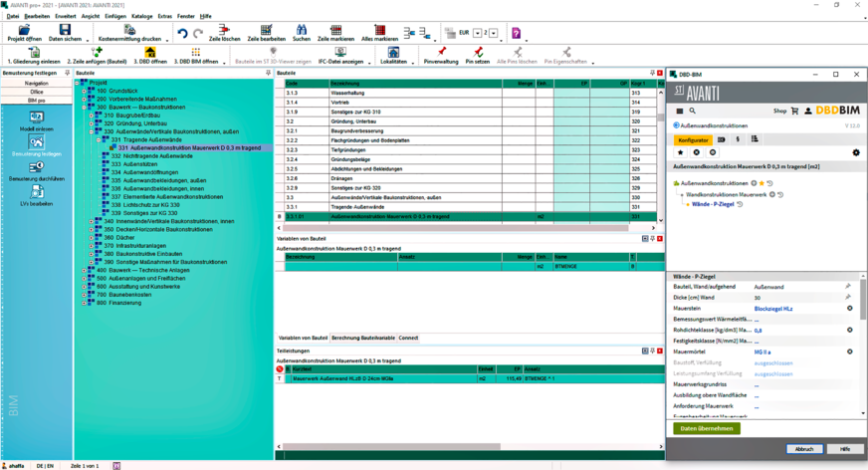Click the Zeile löschen icon
The image size is (868, 470).
224,33
